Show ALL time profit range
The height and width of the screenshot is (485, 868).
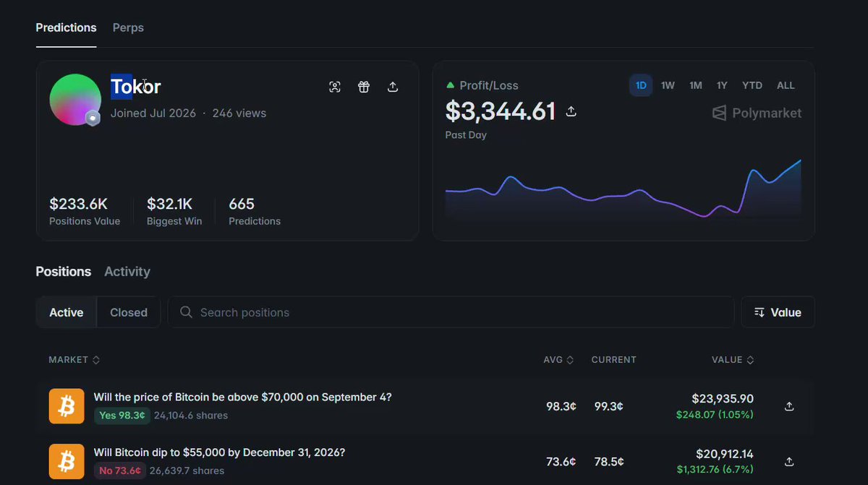click(786, 85)
